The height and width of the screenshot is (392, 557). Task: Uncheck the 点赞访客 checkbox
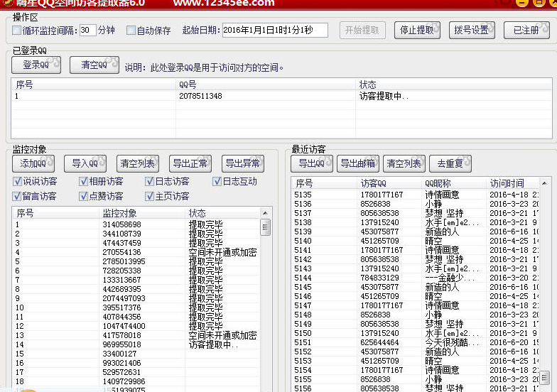(83, 196)
